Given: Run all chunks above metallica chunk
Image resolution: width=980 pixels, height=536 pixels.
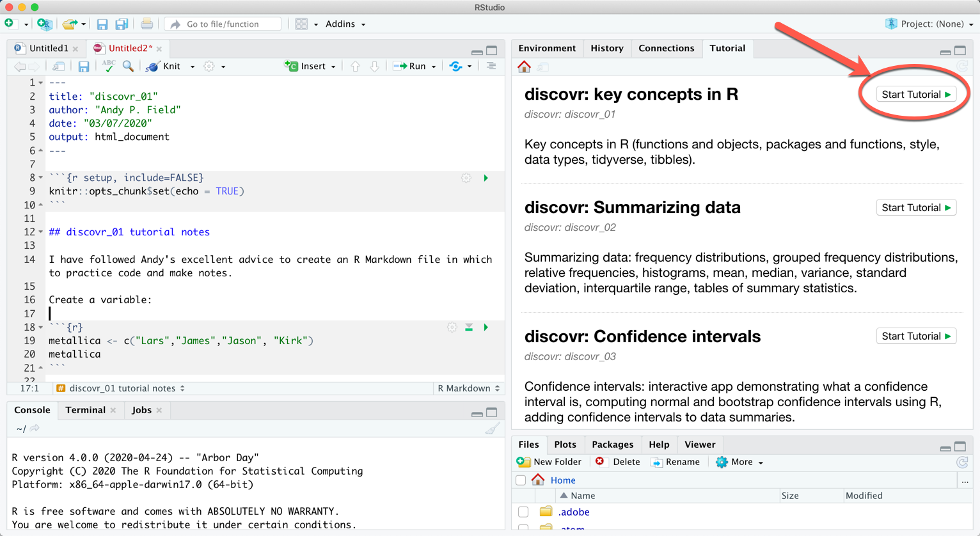Looking at the screenshot, I should click(x=469, y=327).
